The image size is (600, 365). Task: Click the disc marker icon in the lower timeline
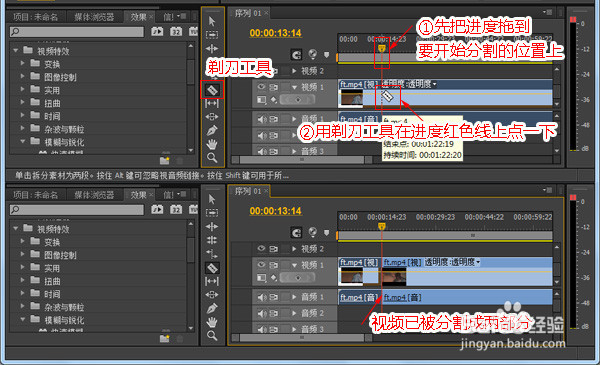click(x=313, y=232)
